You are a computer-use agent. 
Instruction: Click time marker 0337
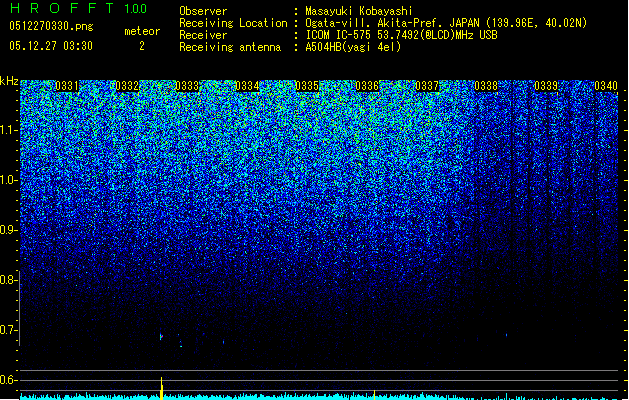[427, 86]
